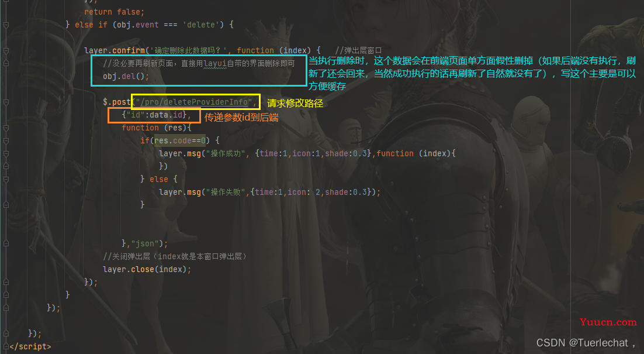Collapse the fold marker on the if(res.code==0) line

6,140
